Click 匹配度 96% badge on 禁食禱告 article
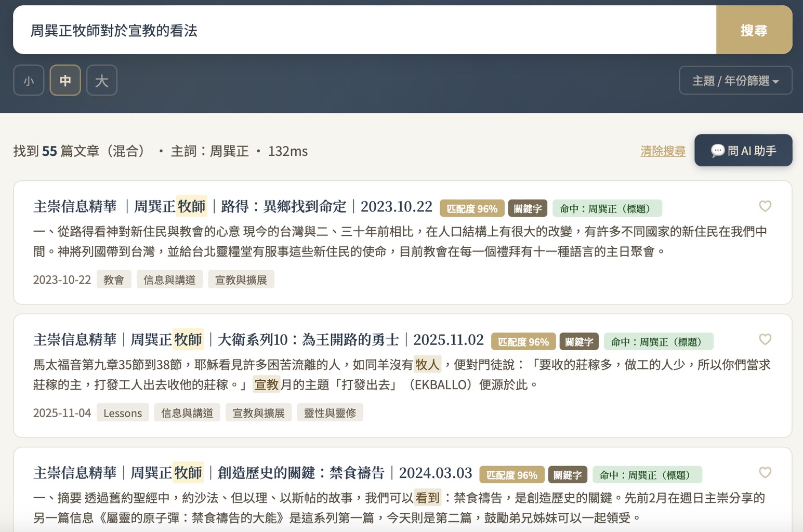This screenshot has height=532, width=803. click(512, 474)
